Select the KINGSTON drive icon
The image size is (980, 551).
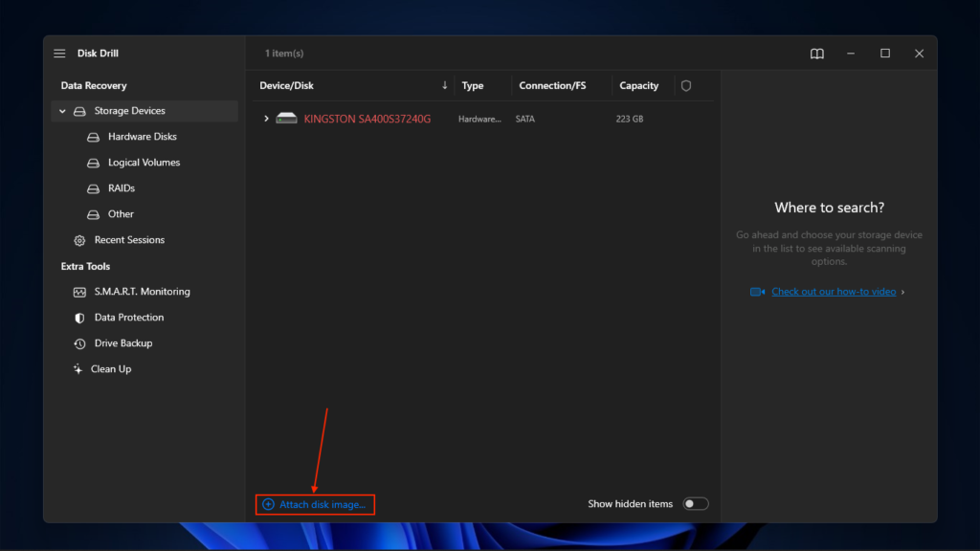click(286, 118)
